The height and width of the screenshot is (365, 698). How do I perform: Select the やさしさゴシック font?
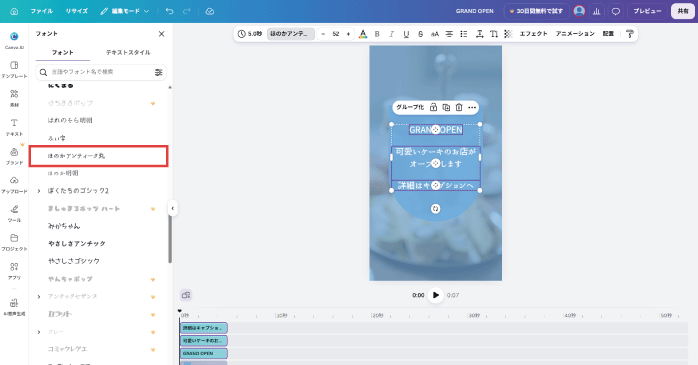click(x=74, y=261)
